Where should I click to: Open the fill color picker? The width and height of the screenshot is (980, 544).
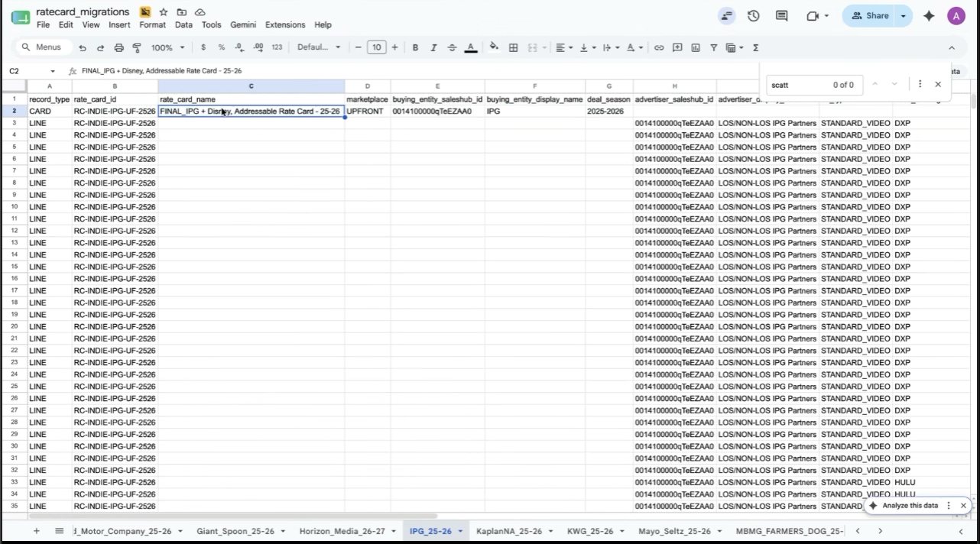(494, 47)
